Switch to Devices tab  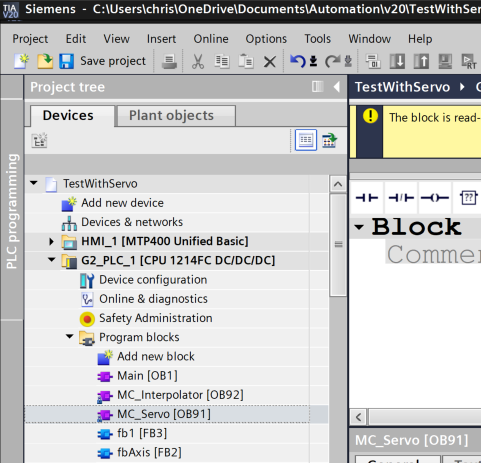tap(72, 116)
